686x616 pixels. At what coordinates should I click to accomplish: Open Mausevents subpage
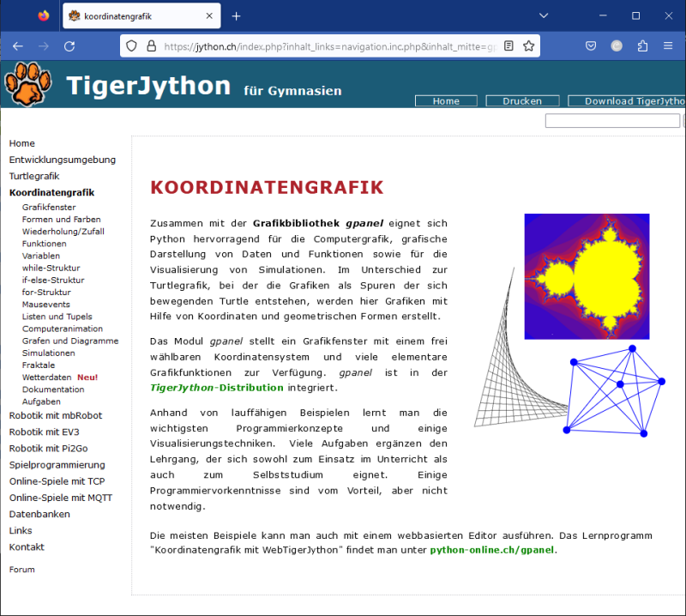pyautogui.click(x=46, y=305)
